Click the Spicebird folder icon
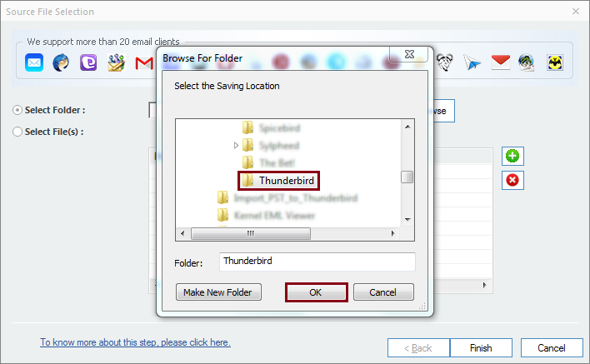 247,127
